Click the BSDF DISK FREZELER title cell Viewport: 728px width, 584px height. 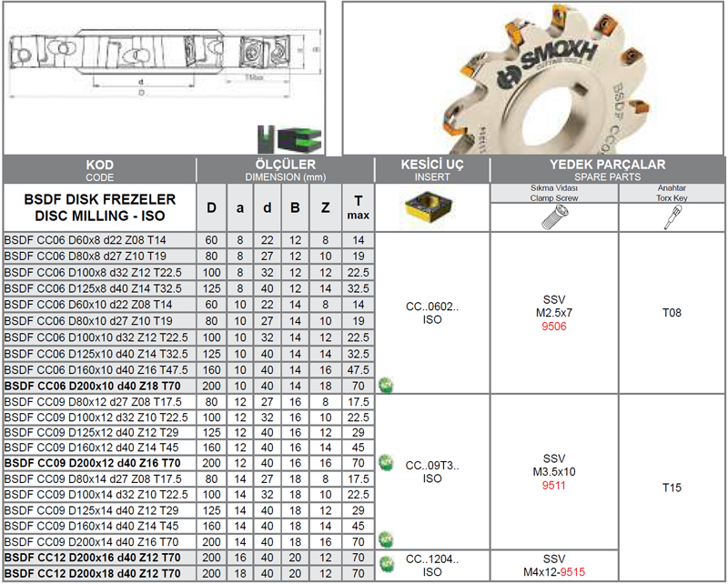tap(99, 207)
